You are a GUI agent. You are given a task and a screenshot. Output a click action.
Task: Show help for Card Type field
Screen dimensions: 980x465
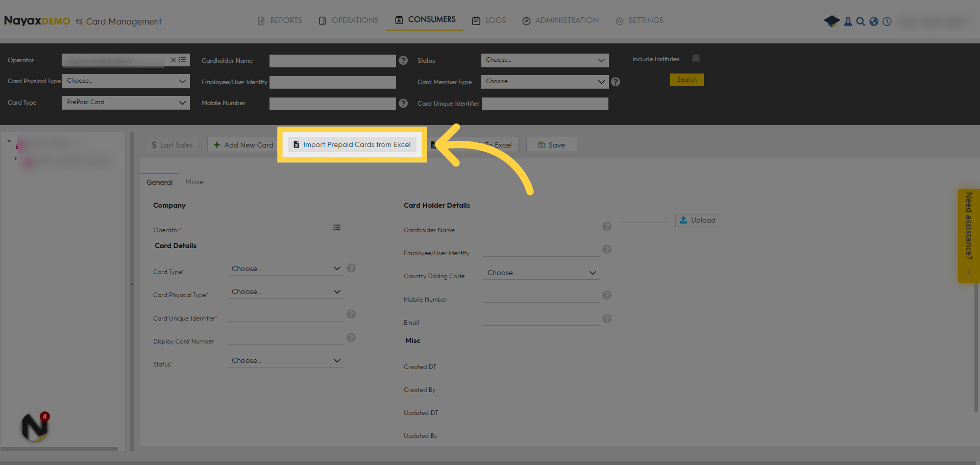[351, 268]
